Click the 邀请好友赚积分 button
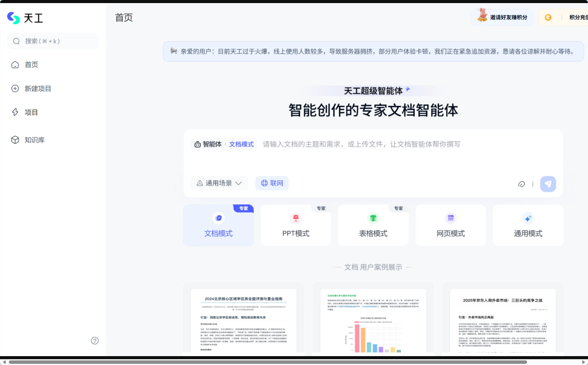Image resolution: width=588 pixels, height=365 pixels. click(x=502, y=17)
